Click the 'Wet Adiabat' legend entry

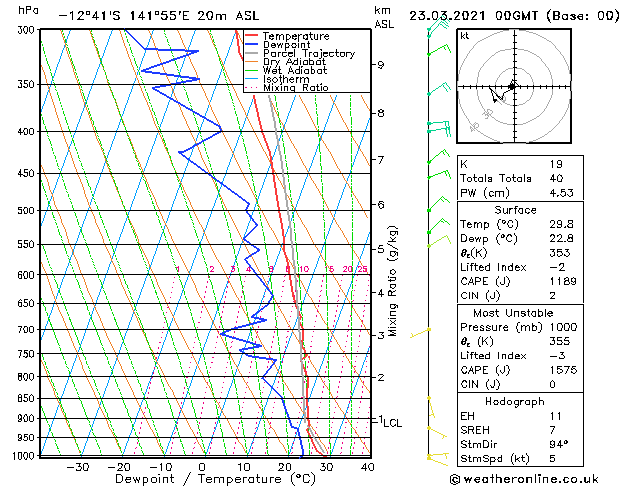click(x=295, y=71)
